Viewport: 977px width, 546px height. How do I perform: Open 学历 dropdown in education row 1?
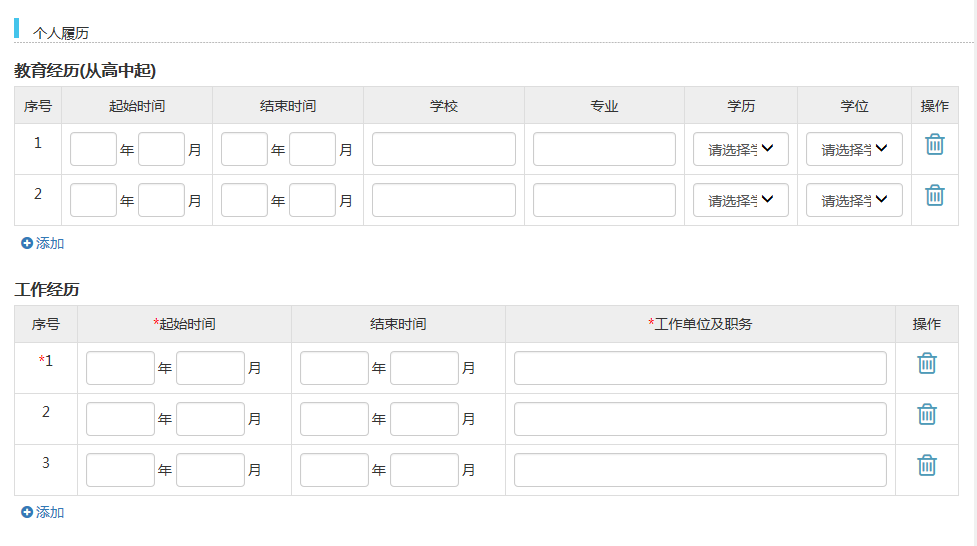coord(740,149)
